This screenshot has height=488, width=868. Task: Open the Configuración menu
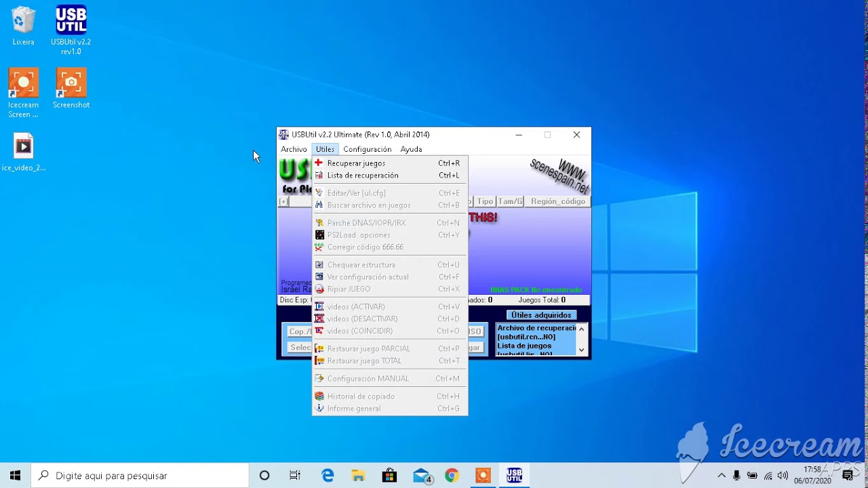(x=367, y=149)
